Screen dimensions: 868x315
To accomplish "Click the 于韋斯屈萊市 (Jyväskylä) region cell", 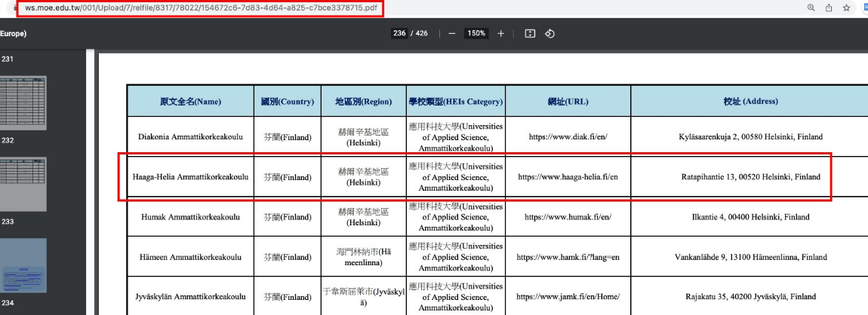I will [364, 297].
